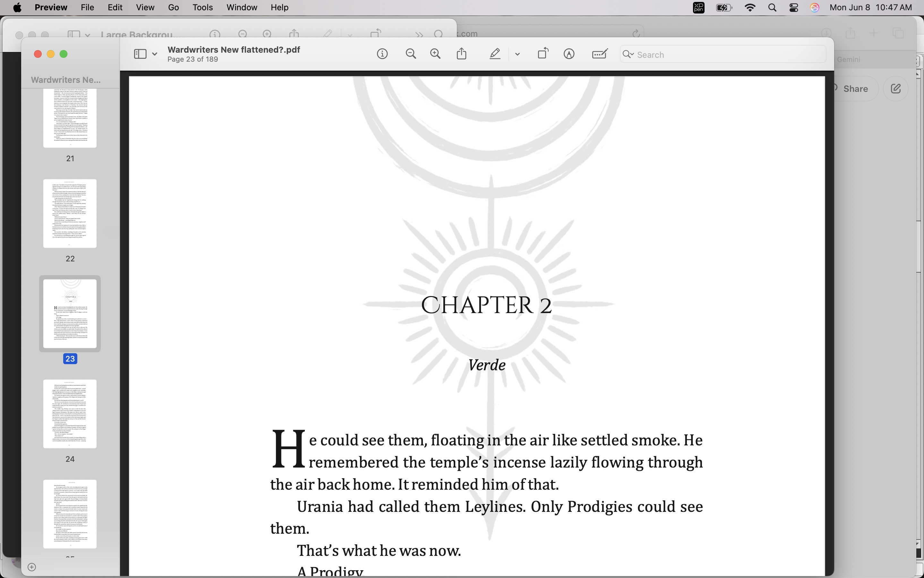Open the File menu
The height and width of the screenshot is (578, 924).
(x=88, y=8)
